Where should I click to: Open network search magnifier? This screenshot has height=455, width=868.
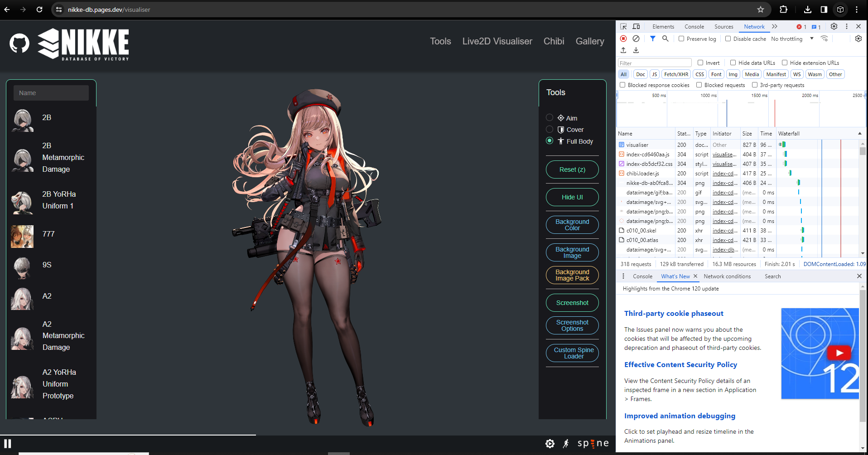(x=665, y=39)
